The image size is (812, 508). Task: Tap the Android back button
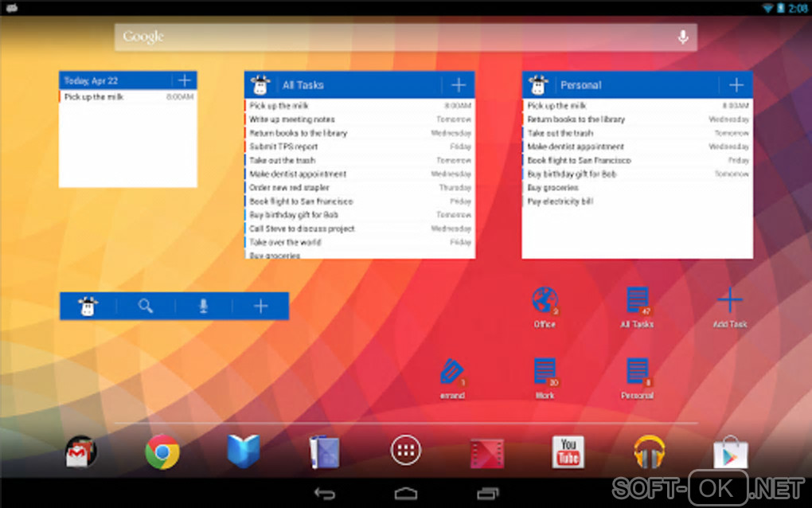tap(325, 494)
